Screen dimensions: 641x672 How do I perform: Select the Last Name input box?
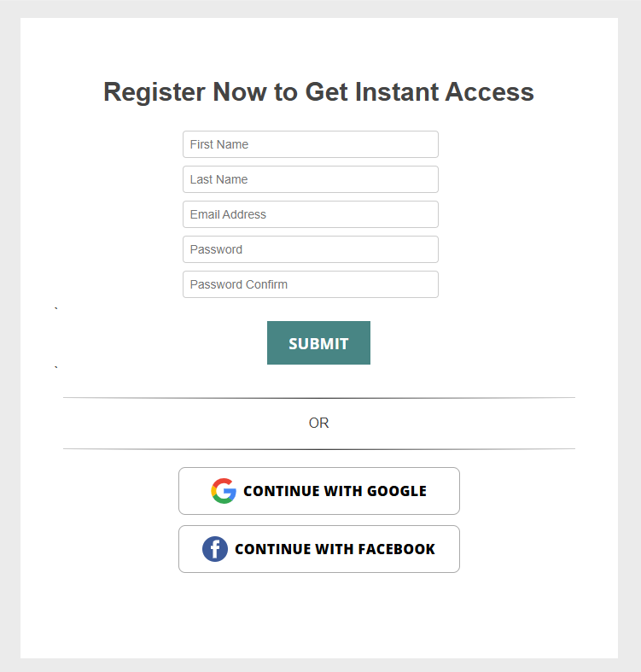(311, 179)
